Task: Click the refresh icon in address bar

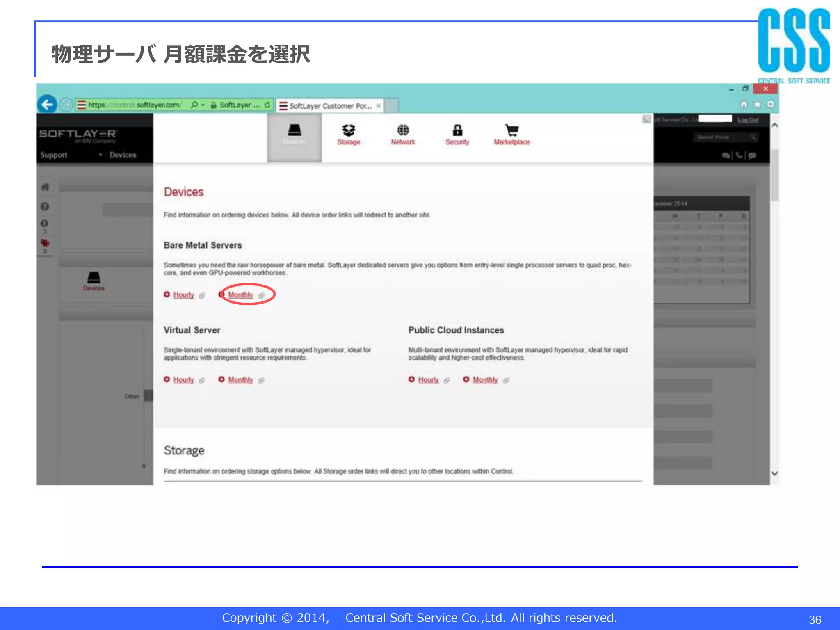Action: point(267,105)
